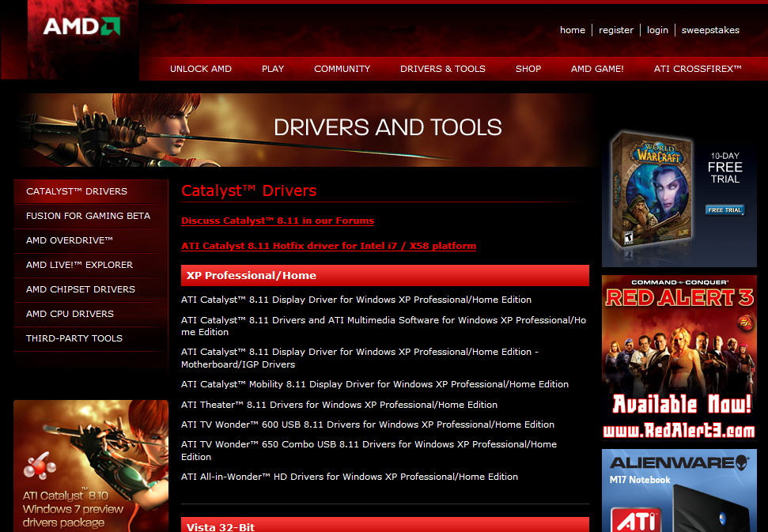Open FUSION FOR GAMING BETA sidebar item
The image size is (768, 532).
coord(91,216)
